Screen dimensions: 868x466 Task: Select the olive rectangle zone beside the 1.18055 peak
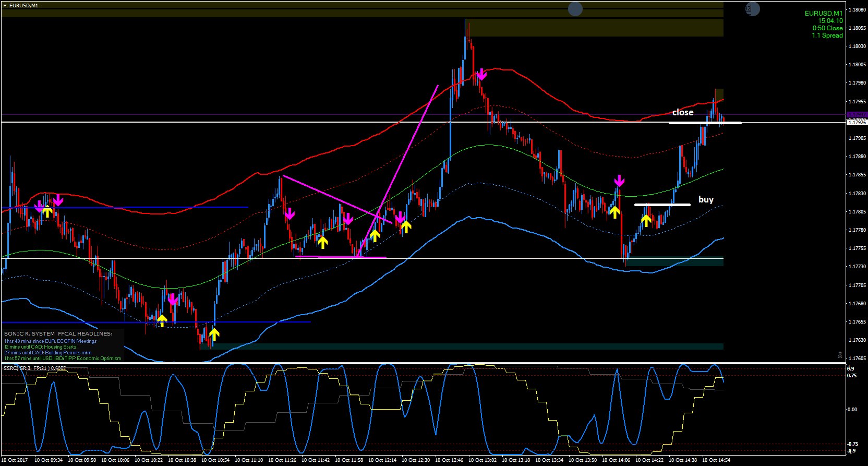pos(594,28)
